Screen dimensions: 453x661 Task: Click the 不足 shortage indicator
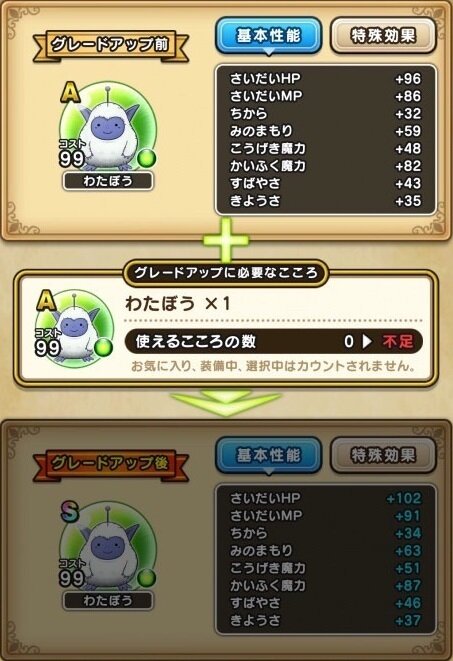398,341
